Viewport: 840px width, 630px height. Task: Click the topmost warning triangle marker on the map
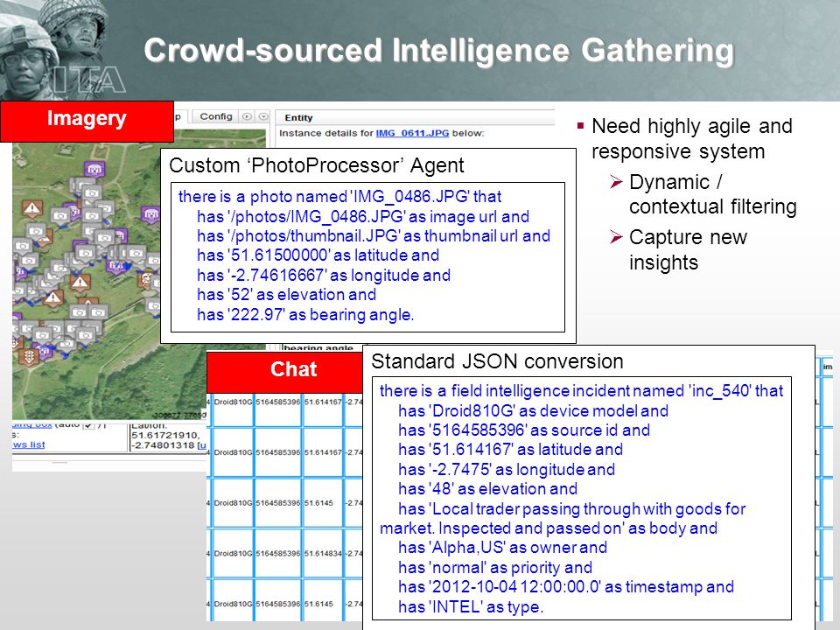click(x=32, y=208)
